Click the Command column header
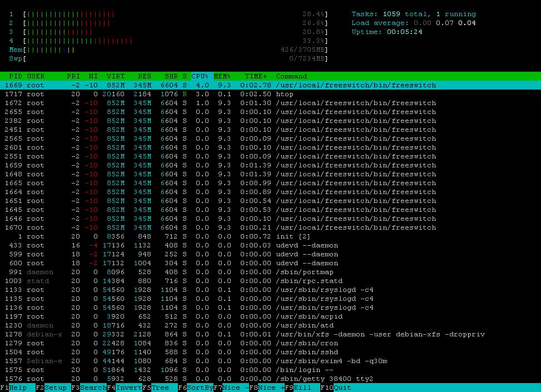The width and height of the screenshot is (541, 392). point(291,76)
